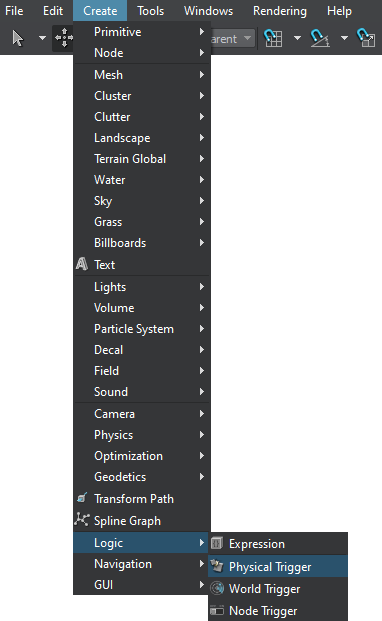
Task: Click the World Trigger globe icon
Action: [x=217, y=588]
